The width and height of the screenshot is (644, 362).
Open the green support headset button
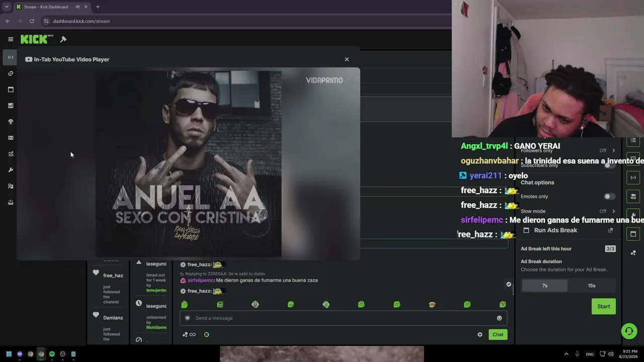click(629, 331)
